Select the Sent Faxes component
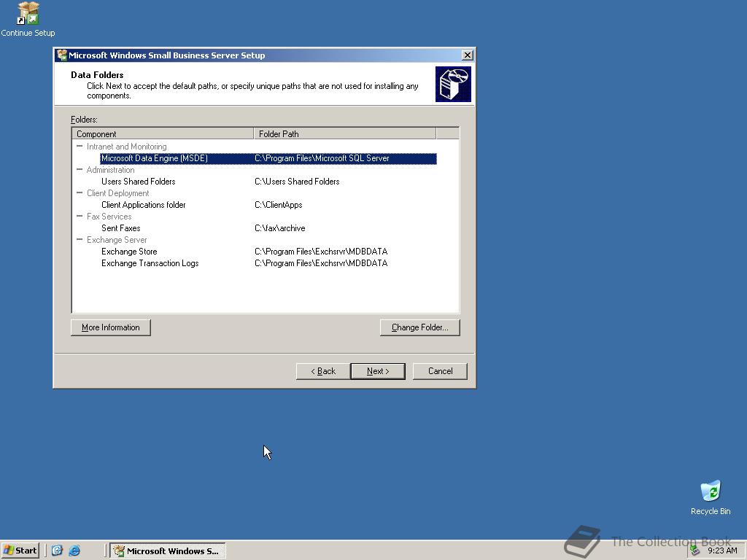 click(121, 228)
